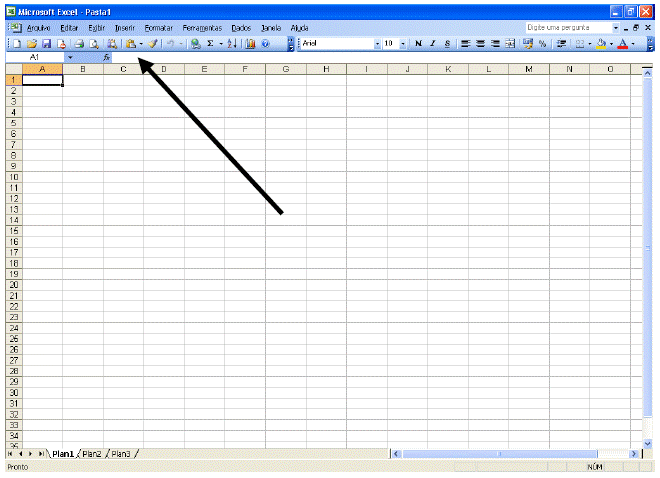Click the AutoSum sigma icon

click(x=211, y=44)
